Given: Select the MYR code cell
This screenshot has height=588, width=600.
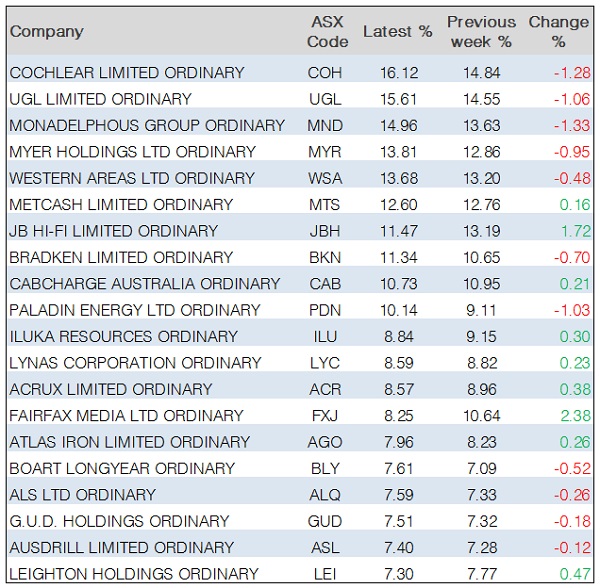Looking at the screenshot, I should tap(325, 152).
